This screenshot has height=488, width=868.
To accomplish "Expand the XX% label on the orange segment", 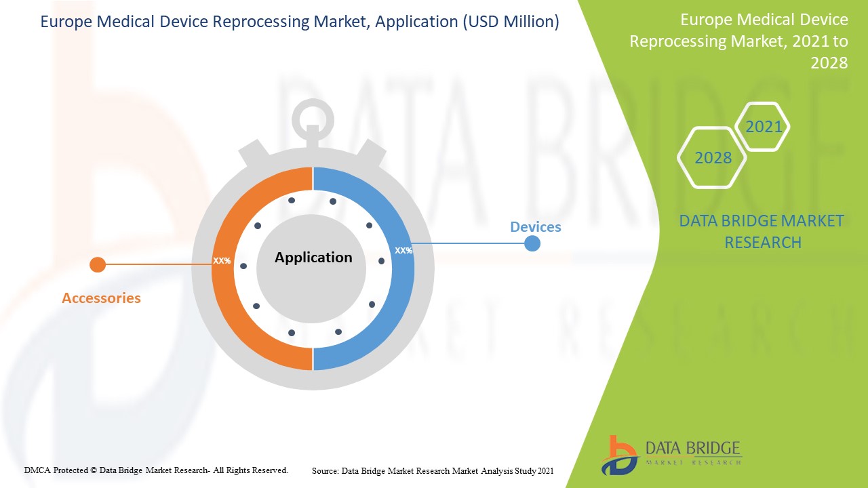I will click(x=222, y=259).
